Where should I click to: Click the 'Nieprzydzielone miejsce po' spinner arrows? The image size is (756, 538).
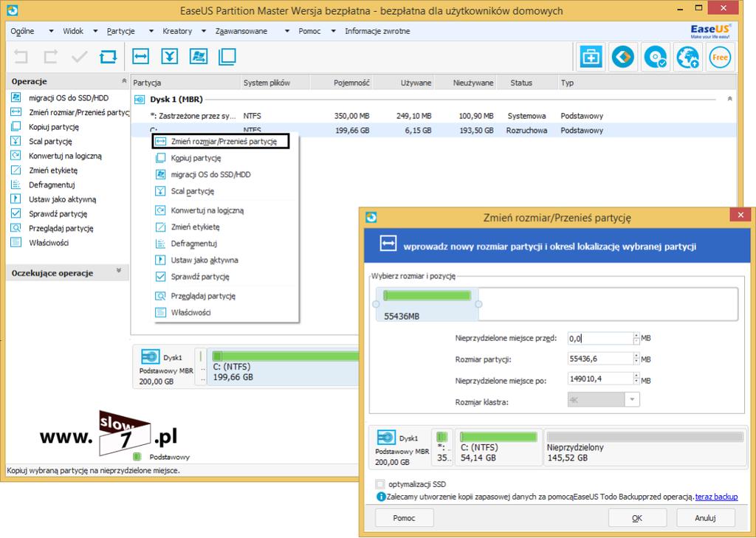click(636, 379)
